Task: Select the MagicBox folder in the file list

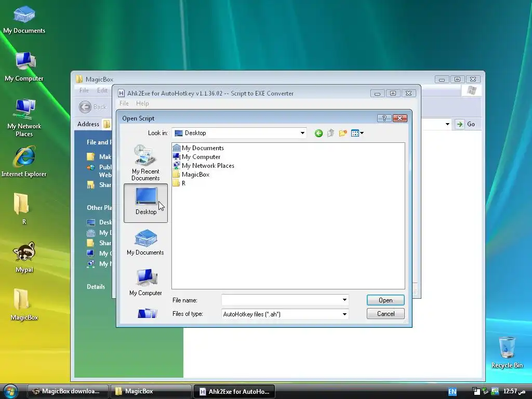Action: pyautogui.click(x=191, y=175)
